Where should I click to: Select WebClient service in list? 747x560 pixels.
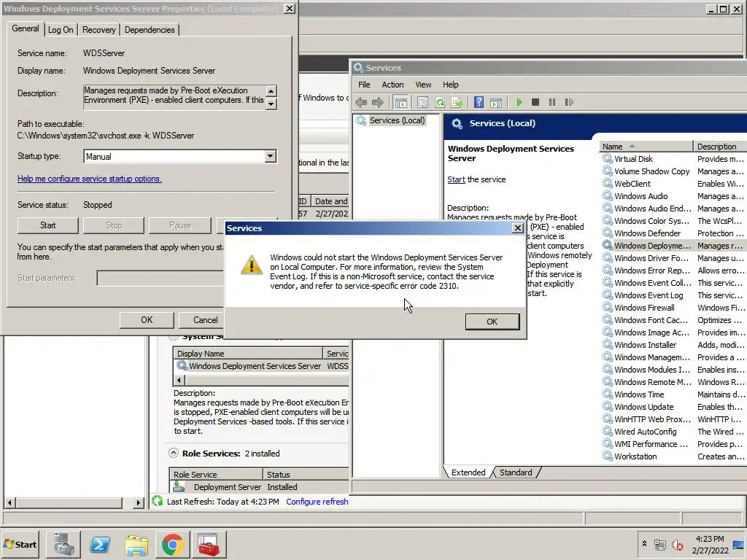tap(673, 184)
